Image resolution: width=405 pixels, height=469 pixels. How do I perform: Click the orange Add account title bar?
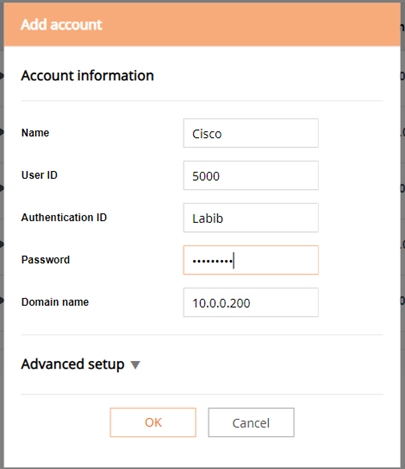click(x=202, y=25)
